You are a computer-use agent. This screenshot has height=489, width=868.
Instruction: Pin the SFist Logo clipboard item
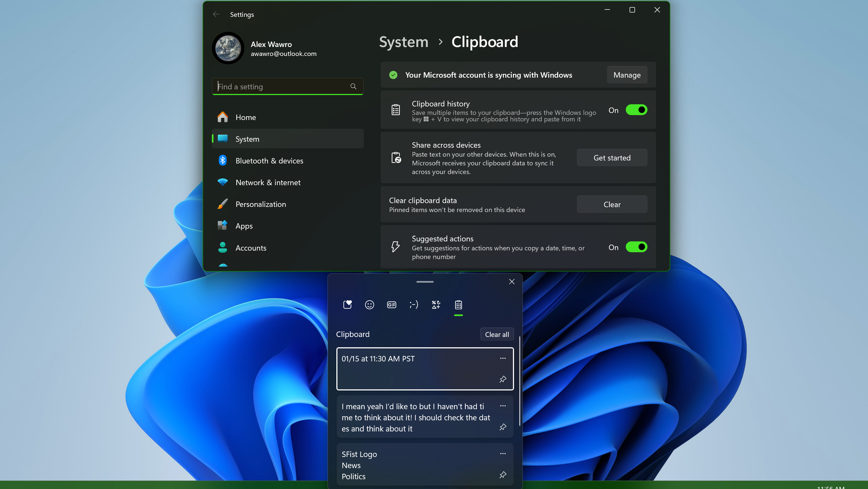point(503,475)
